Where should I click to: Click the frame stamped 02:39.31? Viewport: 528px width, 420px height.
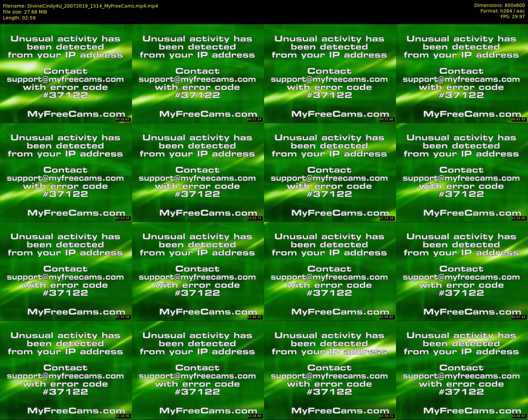point(330,370)
